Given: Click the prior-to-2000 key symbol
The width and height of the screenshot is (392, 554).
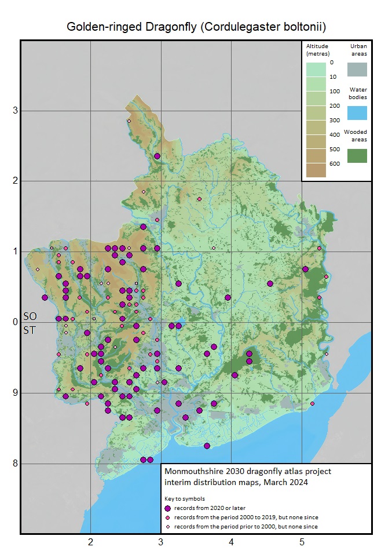Looking at the screenshot, I should (x=168, y=526).
